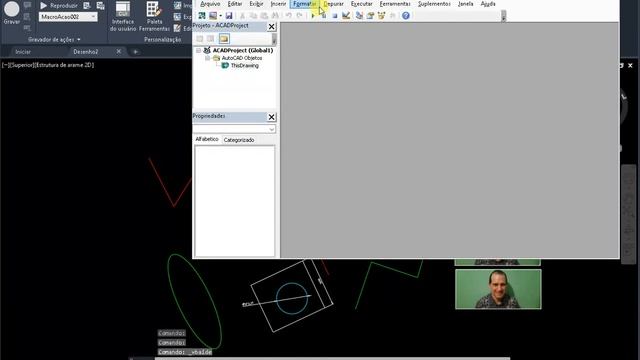Click Reproduzir play button in AutoCAD ribbon
Viewport: 640px width, 360px height.
point(59,6)
